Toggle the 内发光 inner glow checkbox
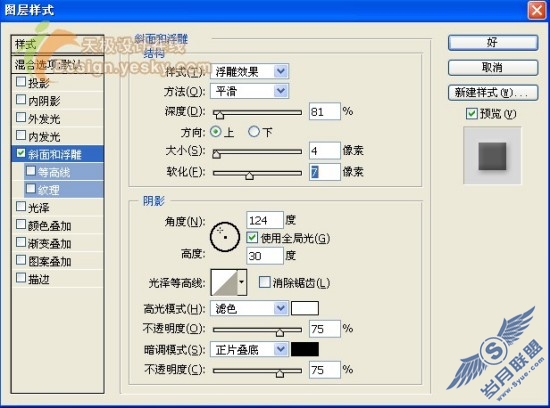550x408 pixels. [21, 135]
